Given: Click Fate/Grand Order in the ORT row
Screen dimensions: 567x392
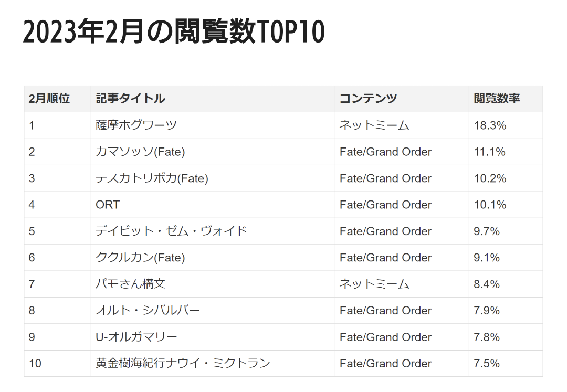Looking at the screenshot, I should (385, 205).
